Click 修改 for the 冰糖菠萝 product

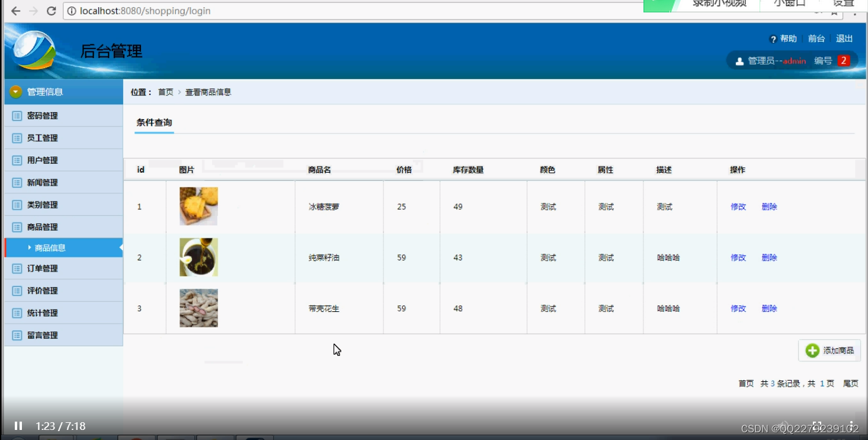737,206
